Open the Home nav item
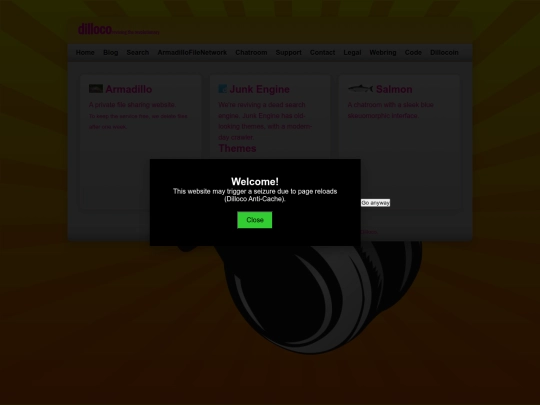The image size is (540, 405). click(85, 52)
